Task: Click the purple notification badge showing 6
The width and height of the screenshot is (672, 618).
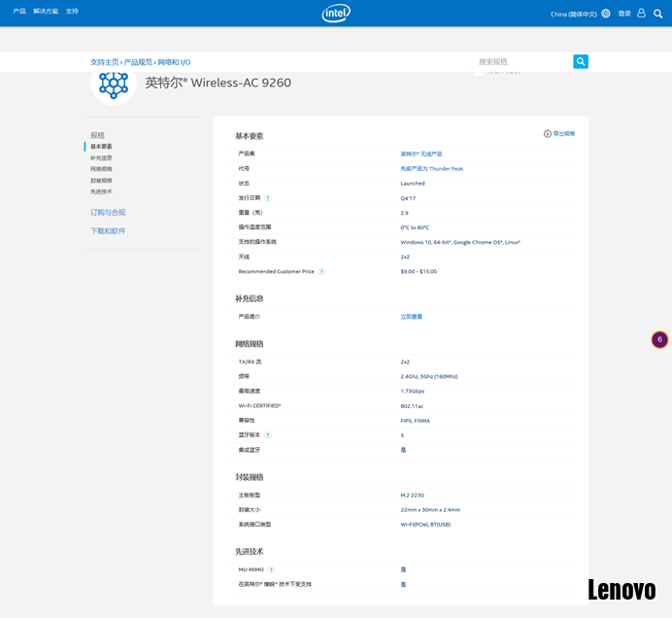Action: pos(659,339)
